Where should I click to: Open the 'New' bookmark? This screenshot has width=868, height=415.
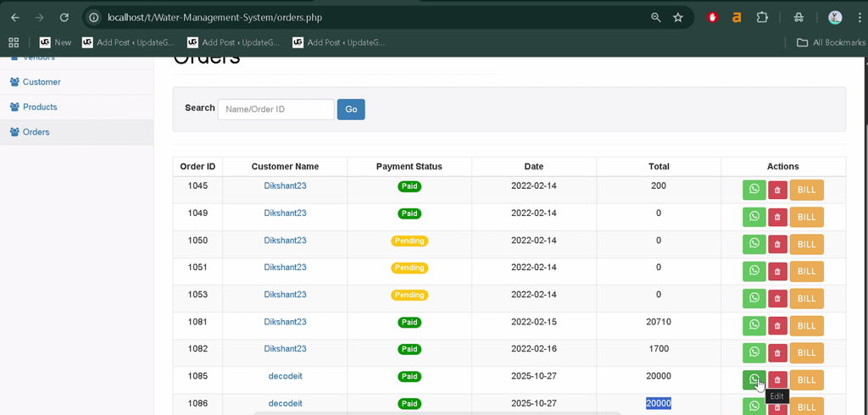pos(55,42)
